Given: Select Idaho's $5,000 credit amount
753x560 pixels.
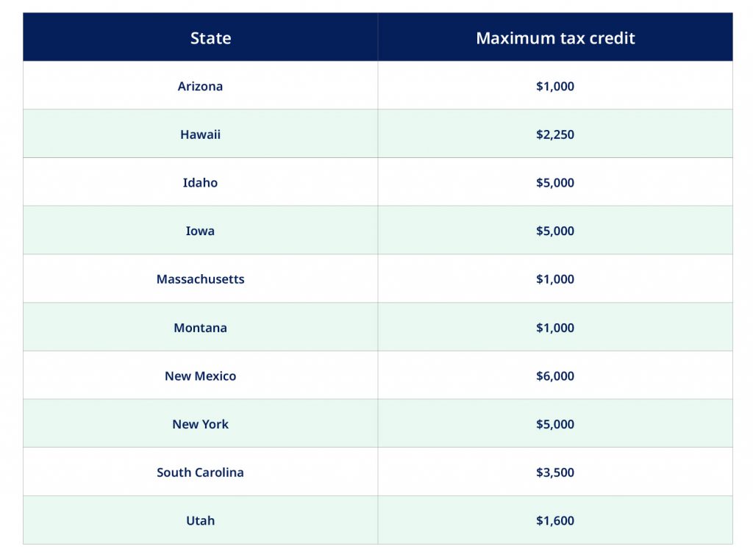Looking at the screenshot, I should pyautogui.click(x=555, y=182).
